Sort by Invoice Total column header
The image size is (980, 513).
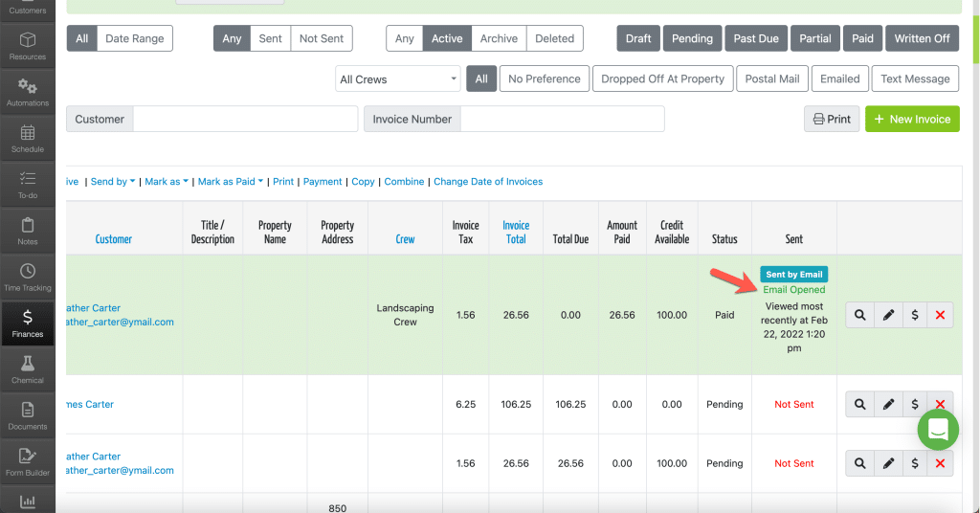tap(516, 232)
